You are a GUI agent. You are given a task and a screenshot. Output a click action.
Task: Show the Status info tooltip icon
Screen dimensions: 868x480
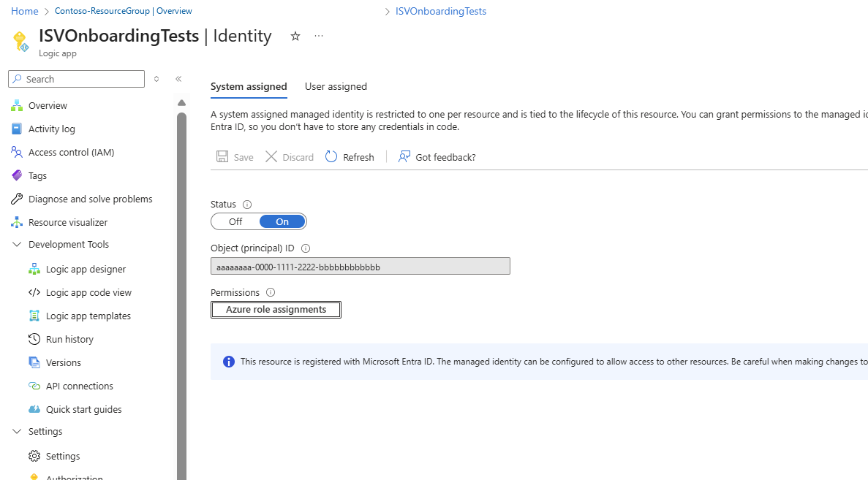click(x=247, y=205)
